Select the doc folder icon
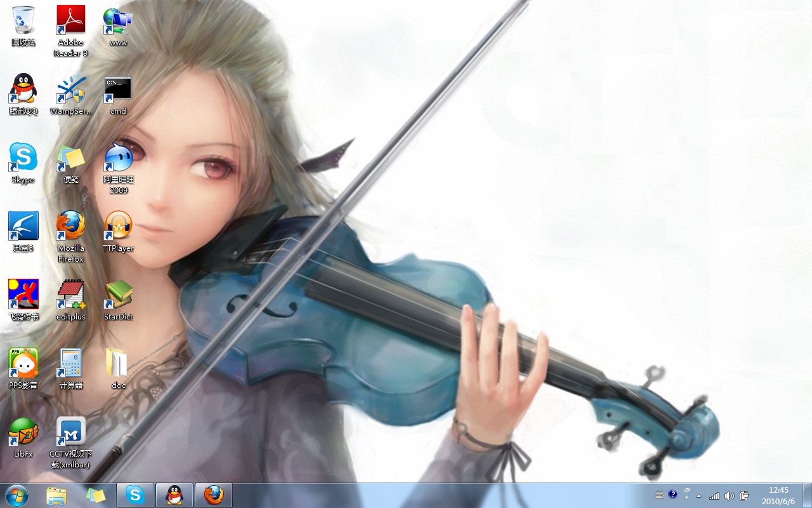Image resolution: width=812 pixels, height=508 pixels. 118,368
